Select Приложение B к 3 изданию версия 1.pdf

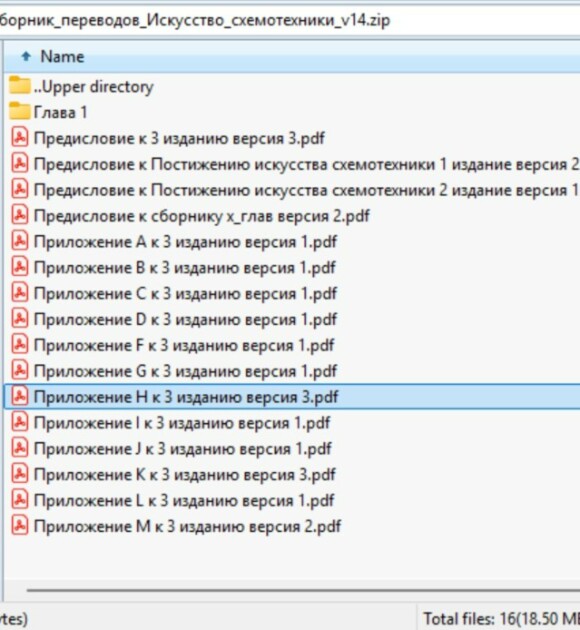click(292, 268)
